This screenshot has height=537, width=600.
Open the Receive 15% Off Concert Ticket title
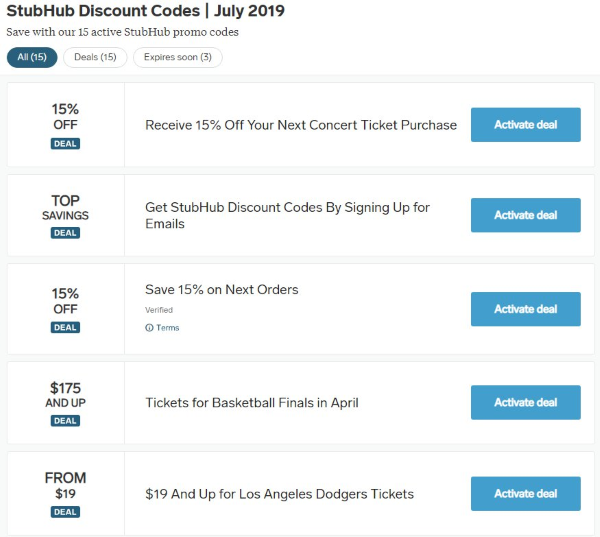(300, 125)
